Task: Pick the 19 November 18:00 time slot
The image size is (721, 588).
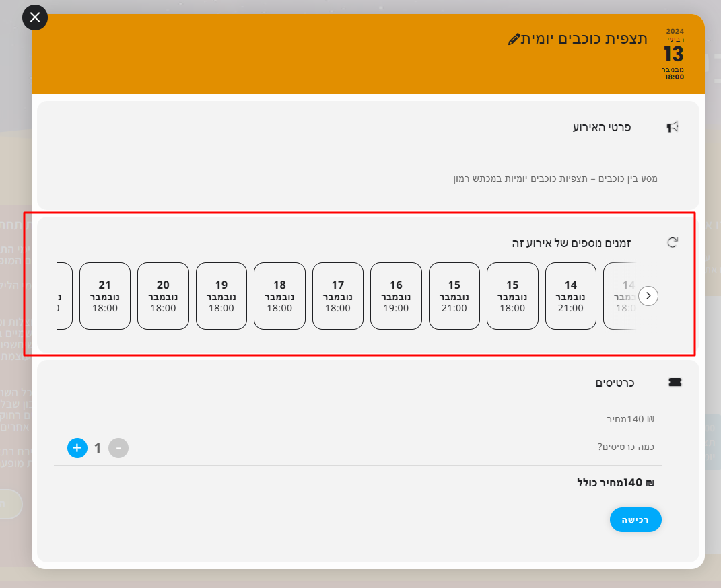Action: point(221,296)
